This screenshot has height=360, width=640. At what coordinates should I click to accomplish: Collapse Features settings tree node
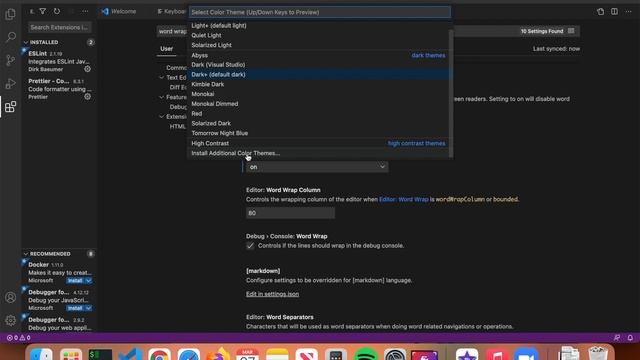coord(162,97)
